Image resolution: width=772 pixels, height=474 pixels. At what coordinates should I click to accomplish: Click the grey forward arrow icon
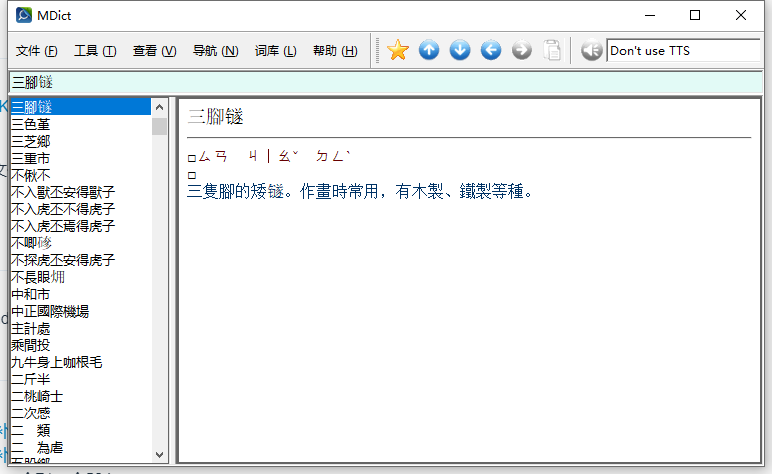pos(522,50)
